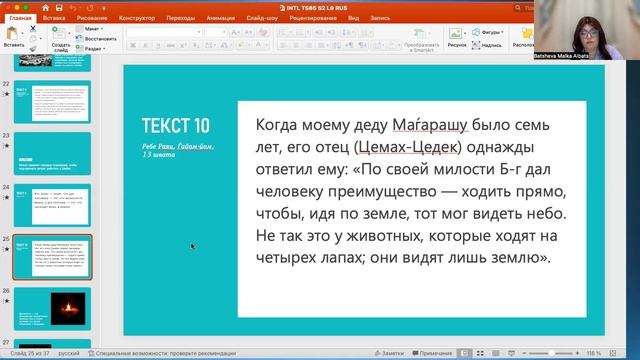Image resolution: width=640 pixels, height=360 pixels.
Task: Toggle Underline formatting
Action: (x=158, y=45)
